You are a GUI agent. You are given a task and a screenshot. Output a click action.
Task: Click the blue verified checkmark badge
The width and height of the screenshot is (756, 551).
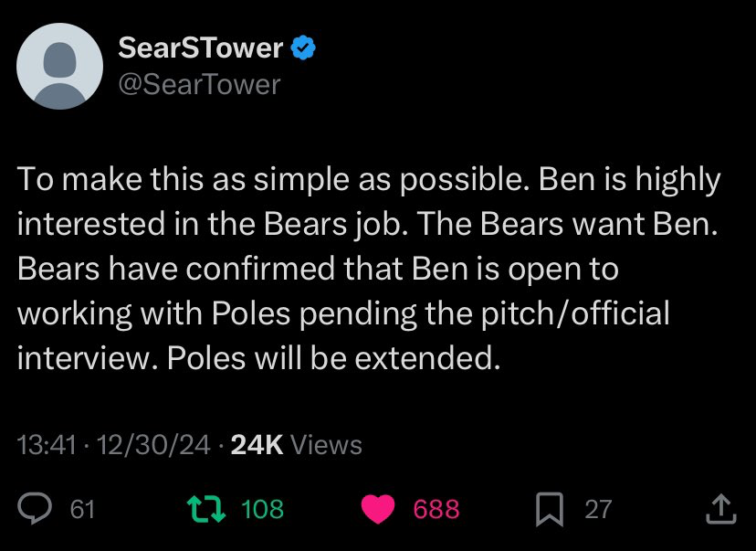[302, 48]
